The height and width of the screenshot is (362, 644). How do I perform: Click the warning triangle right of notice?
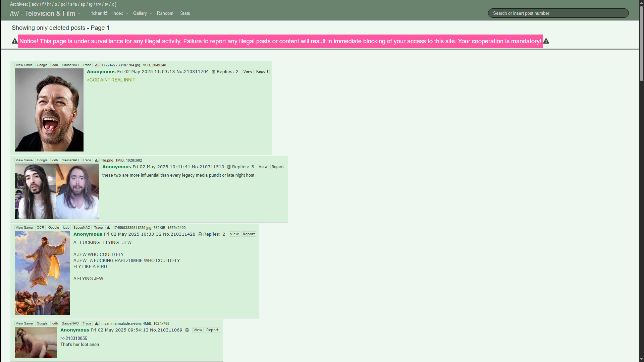point(546,41)
